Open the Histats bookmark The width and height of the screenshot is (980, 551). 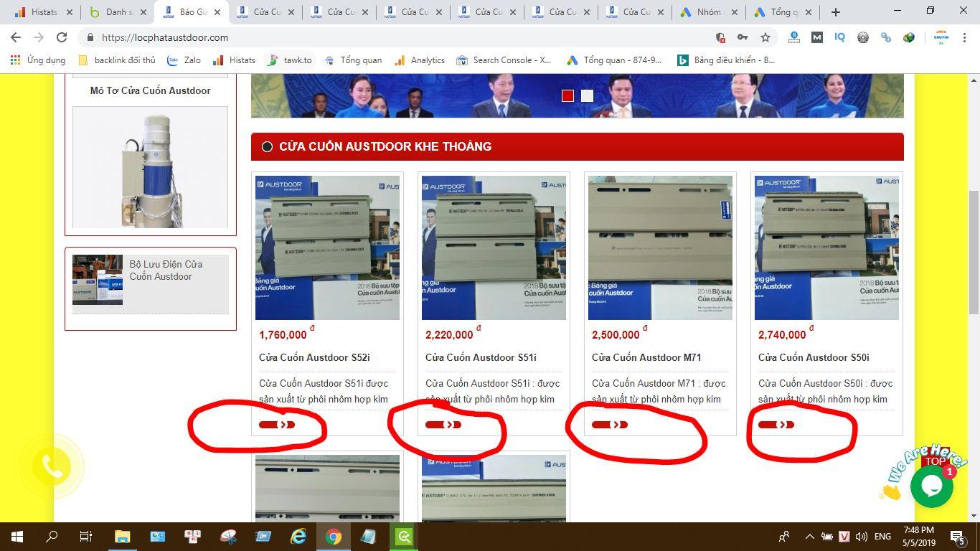234,60
